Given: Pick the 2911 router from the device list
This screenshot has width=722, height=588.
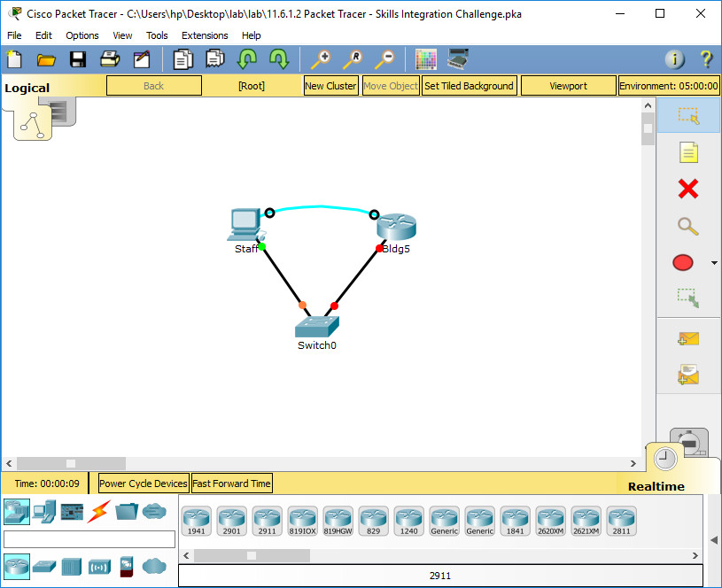Looking at the screenshot, I should [x=267, y=521].
